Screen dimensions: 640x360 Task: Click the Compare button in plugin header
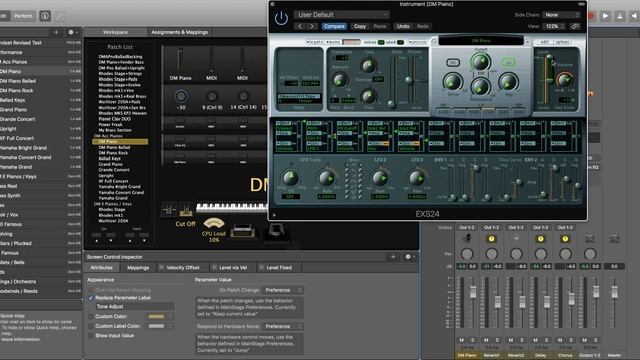click(334, 26)
